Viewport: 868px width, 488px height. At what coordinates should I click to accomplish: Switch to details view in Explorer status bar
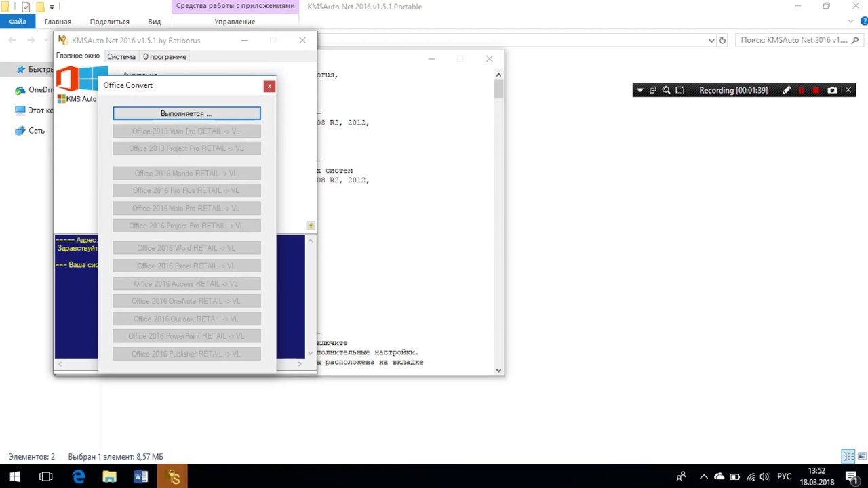[x=848, y=456]
